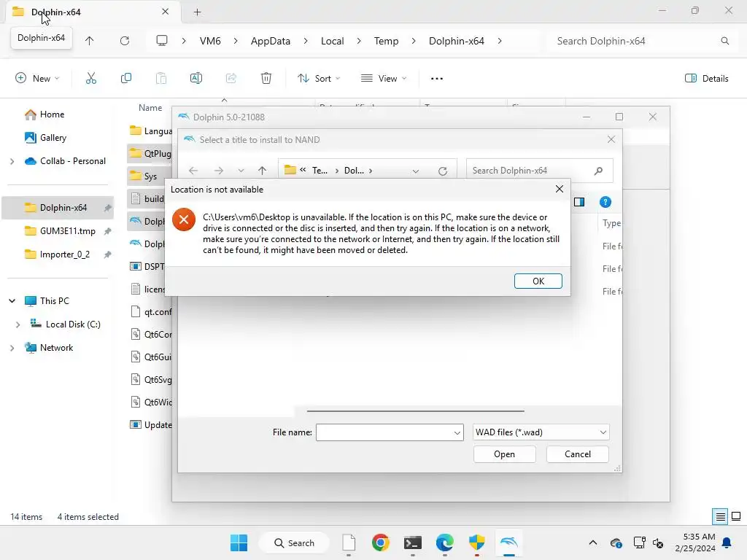Screen dimensions: 747x560
Task: Open the See more options ellipsis menu
Action: [436, 78]
